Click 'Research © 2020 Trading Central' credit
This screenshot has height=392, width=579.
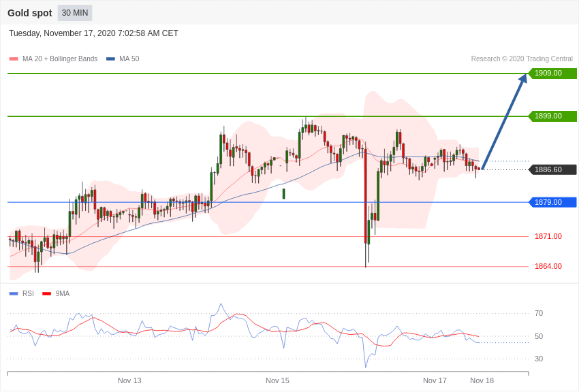522,59
